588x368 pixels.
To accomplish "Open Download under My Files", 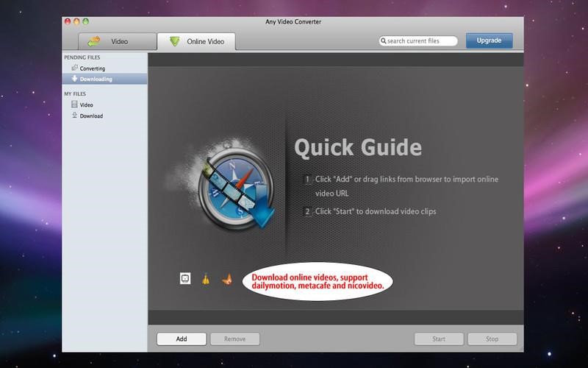I will click(x=104, y=116).
